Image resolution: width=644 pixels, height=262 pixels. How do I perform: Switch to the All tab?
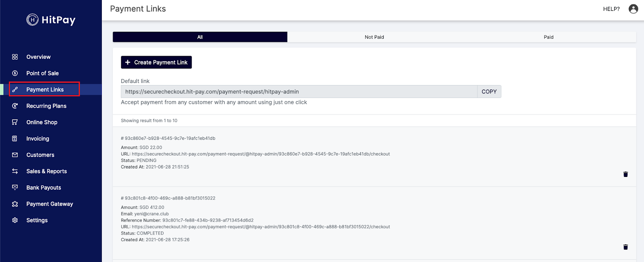coord(200,37)
